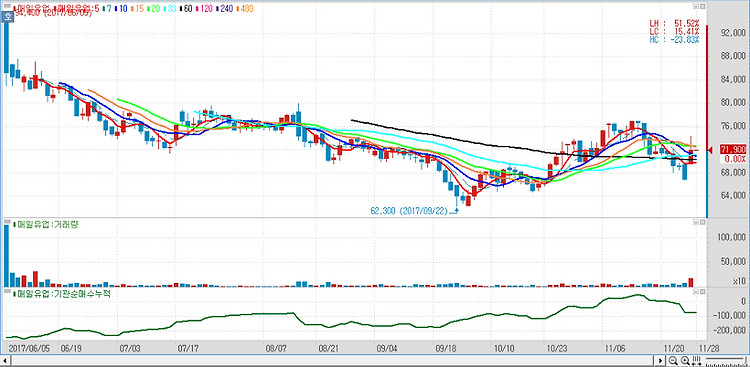Click the 76,000 price axis label
This screenshot has width=750, height=367.
[733, 126]
